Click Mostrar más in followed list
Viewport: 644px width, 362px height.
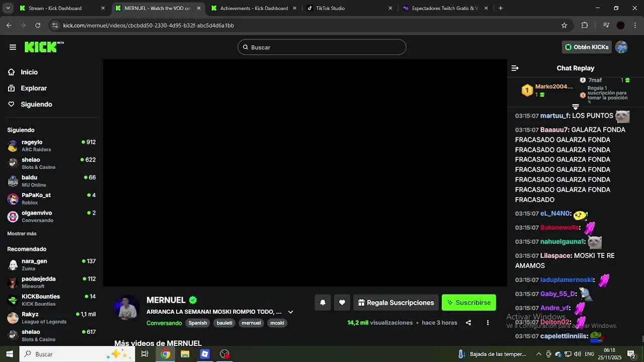[22, 233]
